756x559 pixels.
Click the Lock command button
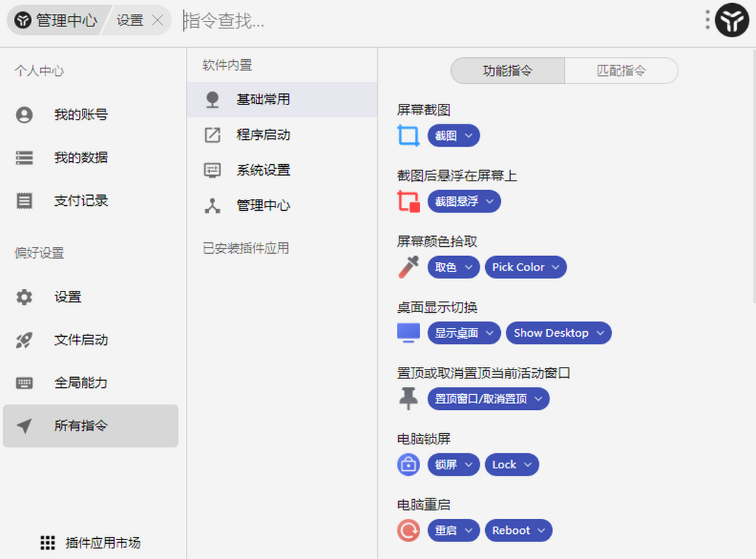(512, 465)
